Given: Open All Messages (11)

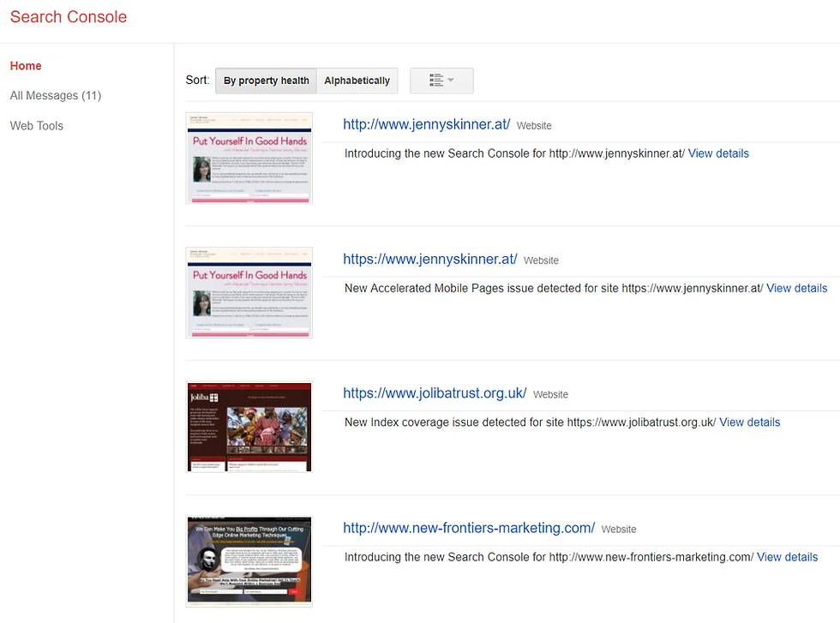Looking at the screenshot, I should coord(56,95).
